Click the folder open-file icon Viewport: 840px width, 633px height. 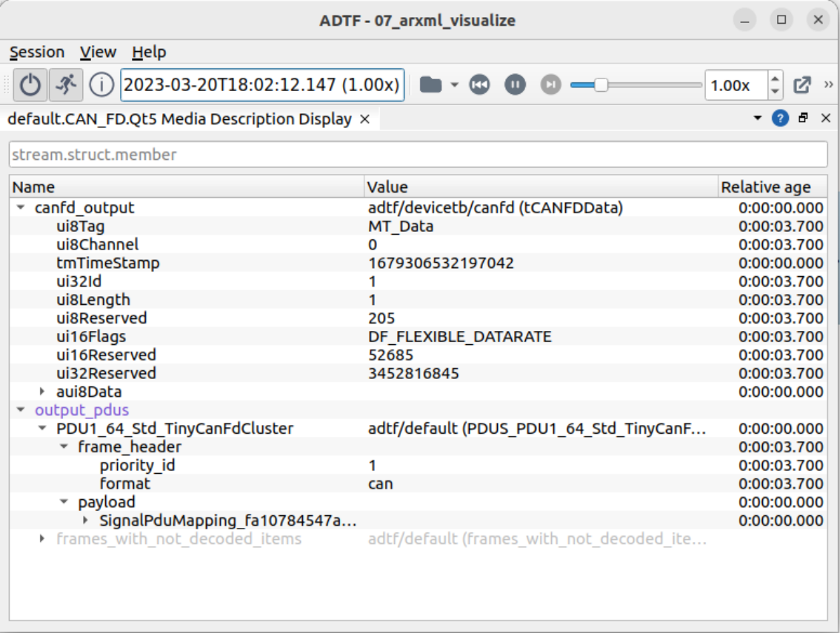tap(430, 85)
